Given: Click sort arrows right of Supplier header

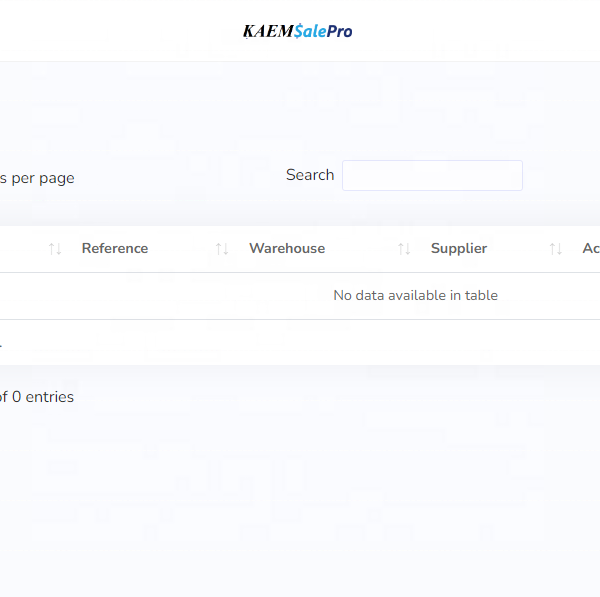Looking at the screenshot, I should coord(555,249).
